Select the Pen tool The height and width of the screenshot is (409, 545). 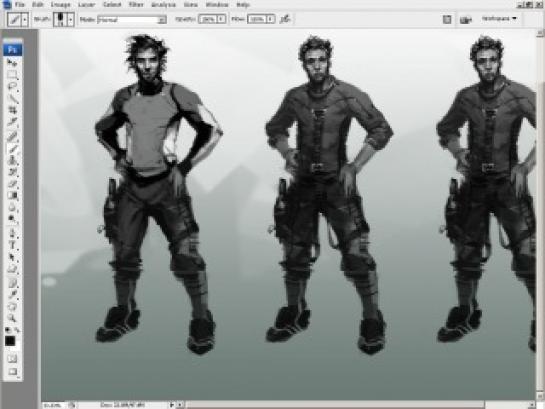tap(12, 233)
